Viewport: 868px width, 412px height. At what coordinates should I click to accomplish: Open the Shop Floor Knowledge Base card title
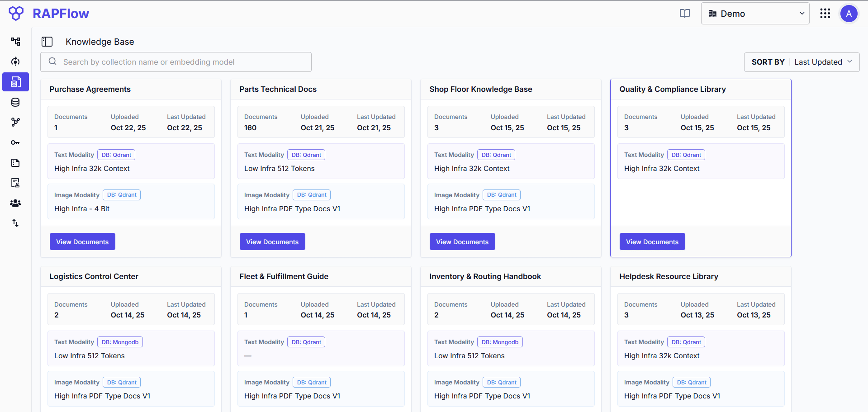(480, 89)
